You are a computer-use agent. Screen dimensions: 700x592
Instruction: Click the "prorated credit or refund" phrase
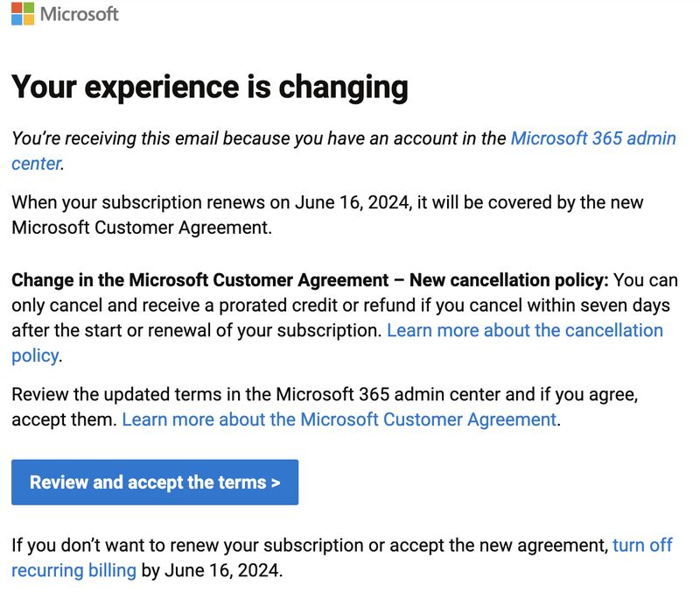318,306
